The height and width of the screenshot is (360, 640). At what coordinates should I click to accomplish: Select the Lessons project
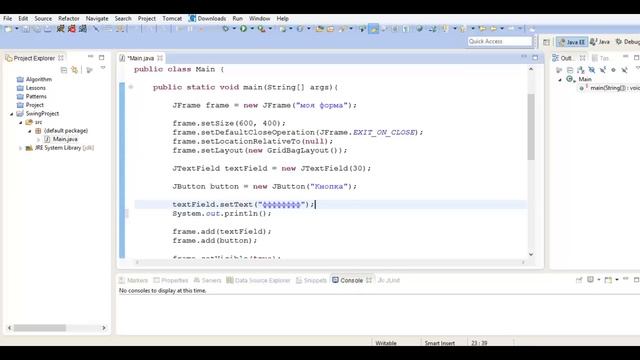36,88
